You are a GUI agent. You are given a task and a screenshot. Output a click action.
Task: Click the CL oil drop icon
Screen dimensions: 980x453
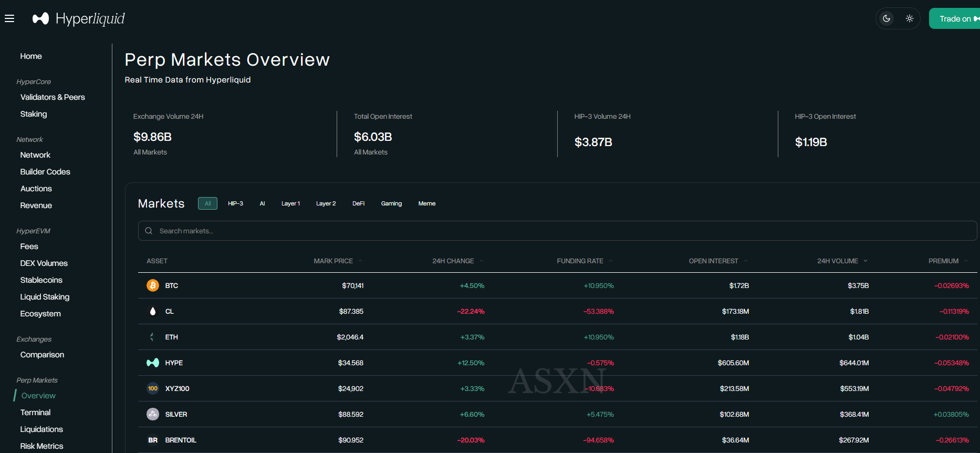(153, 311)
